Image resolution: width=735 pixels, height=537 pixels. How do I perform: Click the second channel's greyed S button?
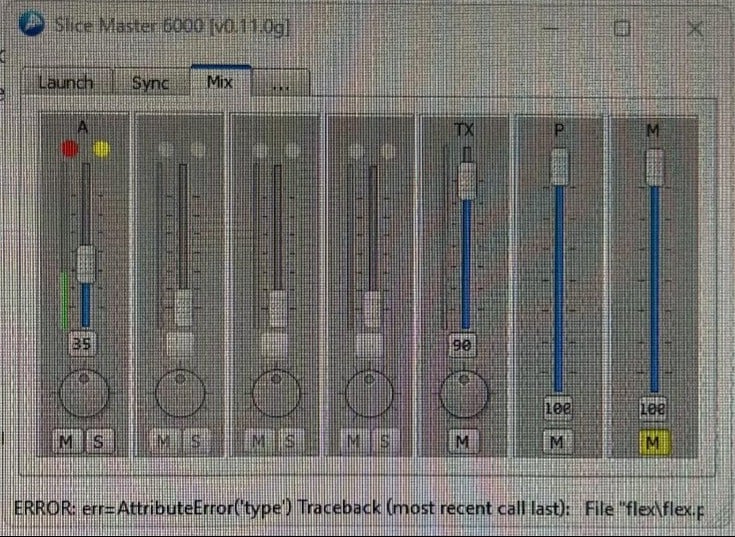[x=195, y=441]
